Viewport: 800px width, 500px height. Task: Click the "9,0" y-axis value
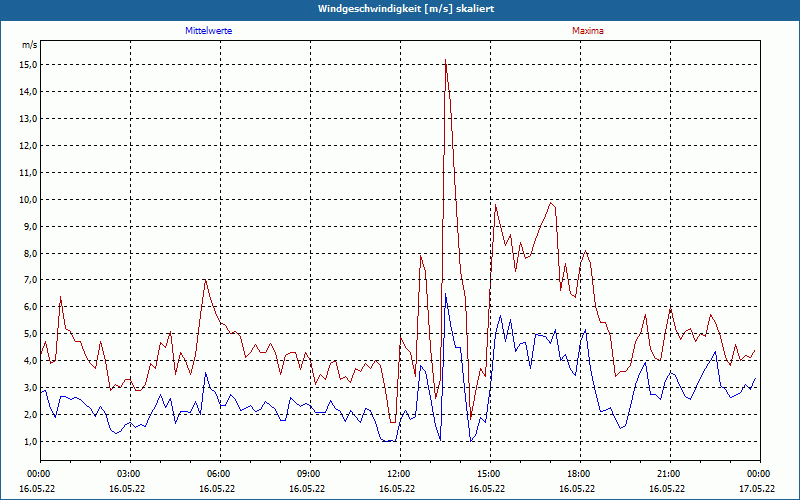click(30, 227)
